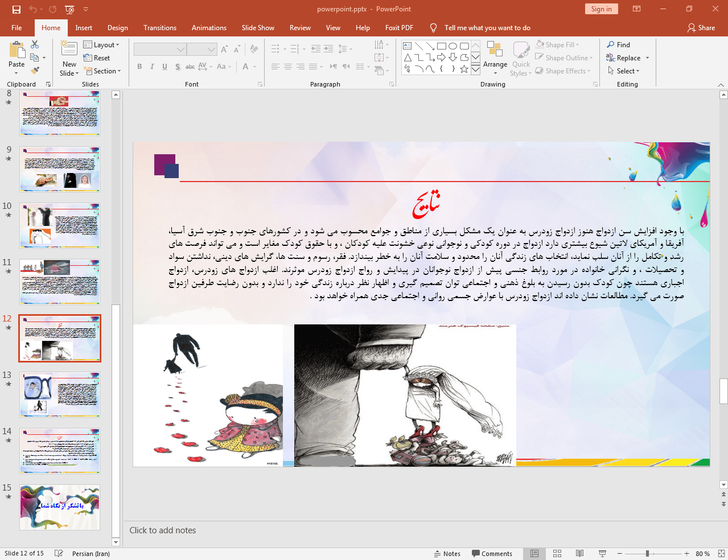Select the right arrow shape
Viewport: 728px width, 560px height.
[x=442, y=57]
